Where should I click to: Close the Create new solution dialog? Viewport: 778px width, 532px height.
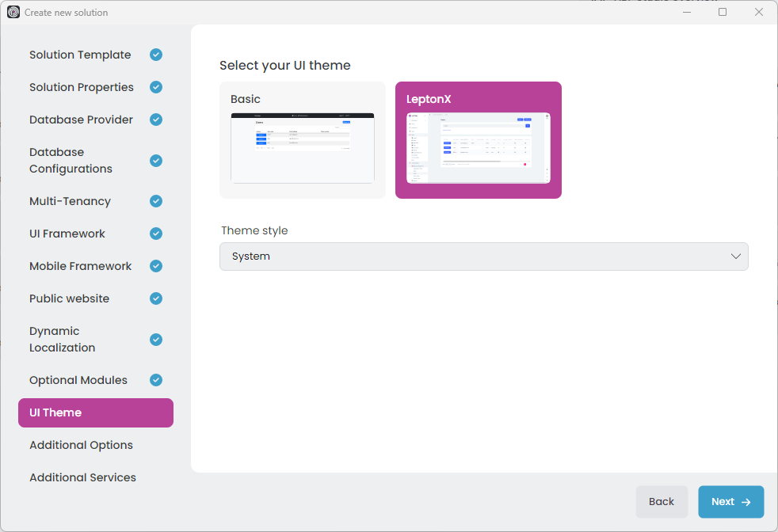[x=759, y=13]
